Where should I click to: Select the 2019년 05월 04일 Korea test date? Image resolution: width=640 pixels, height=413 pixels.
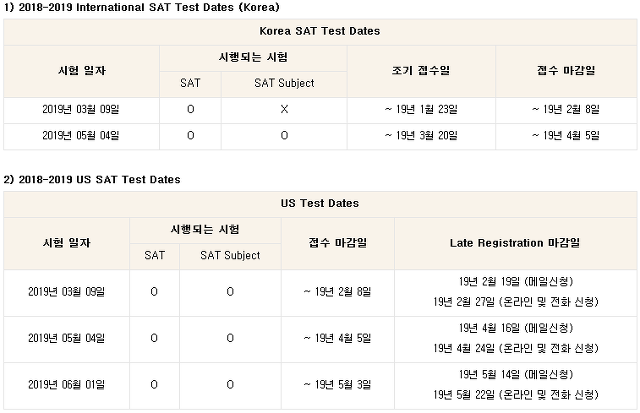(x=81, y=135)
